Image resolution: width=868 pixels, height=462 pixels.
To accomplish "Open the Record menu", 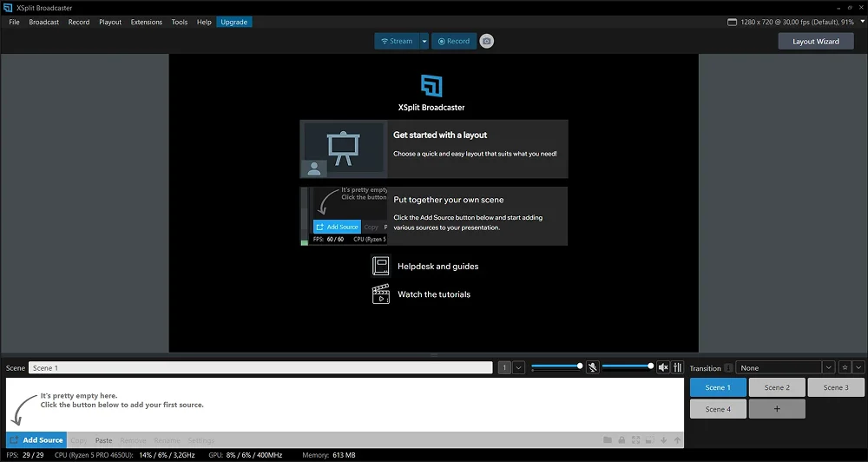I will click(79, 23).
